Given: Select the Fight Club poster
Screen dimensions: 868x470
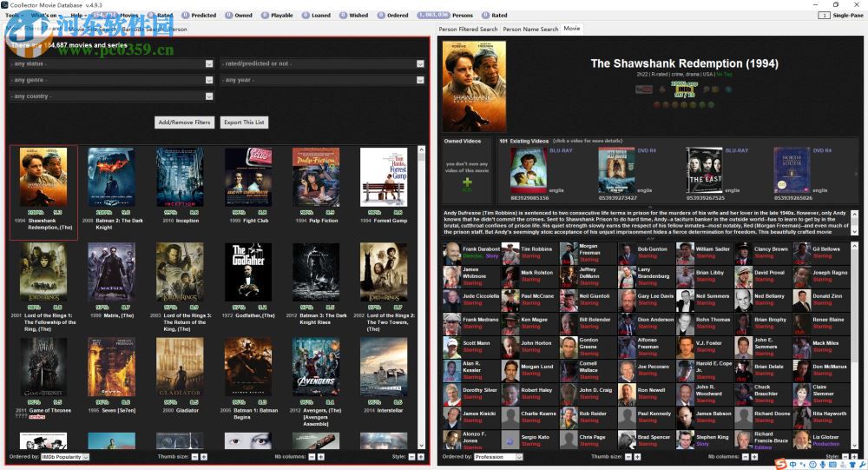Looking at the screenshot, I should tap(248, 177).
